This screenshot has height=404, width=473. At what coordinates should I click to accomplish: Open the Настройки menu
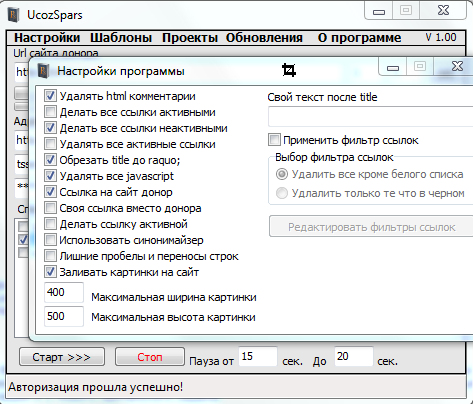(47, 38)
